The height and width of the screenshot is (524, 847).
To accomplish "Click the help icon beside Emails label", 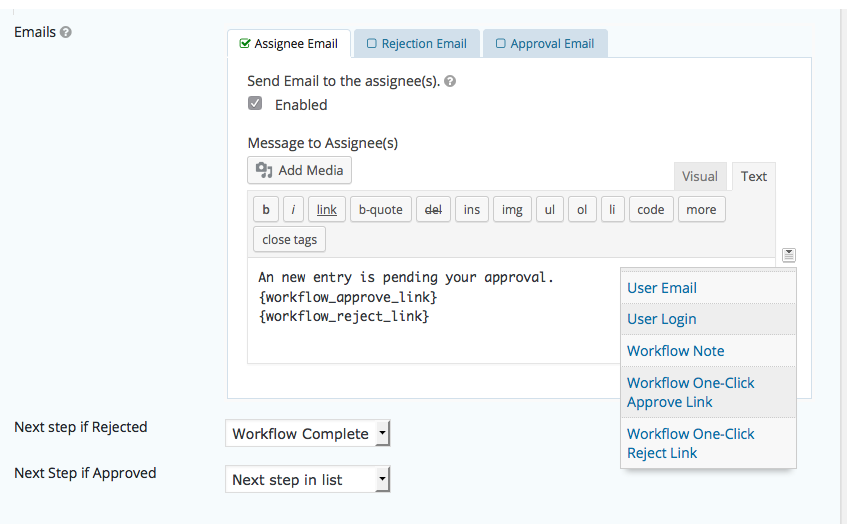I will coord(65,32).
